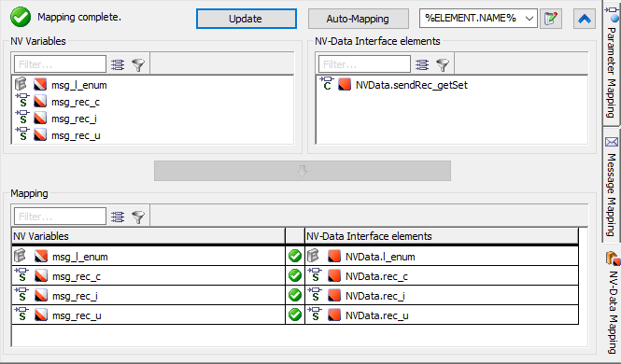Click the S icon beside NVData.rec_c

coord(315,274)
